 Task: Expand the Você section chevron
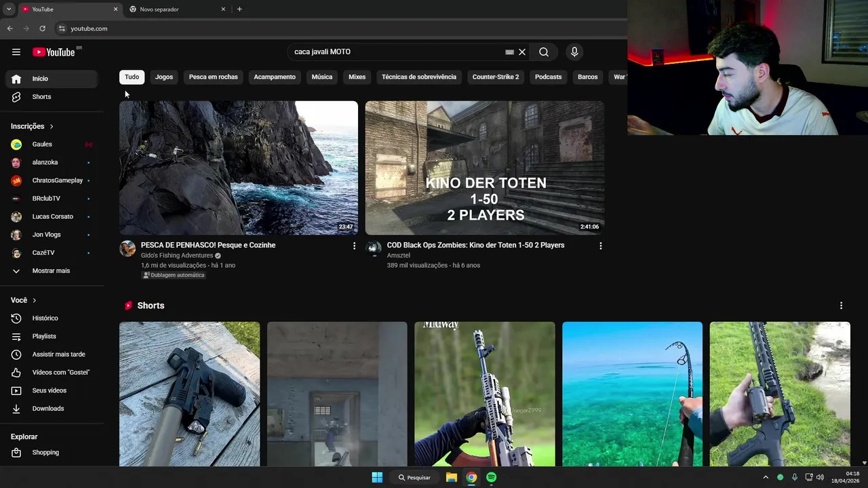click(35, 300)
